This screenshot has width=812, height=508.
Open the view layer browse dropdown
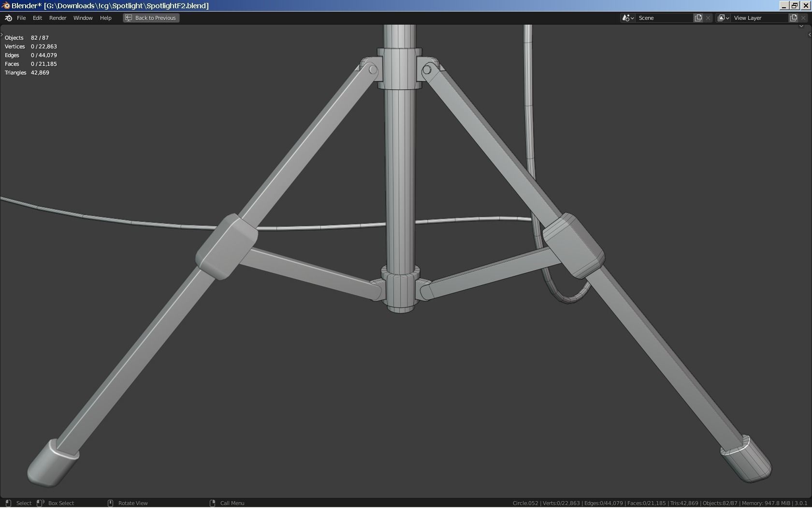(723, 18)
